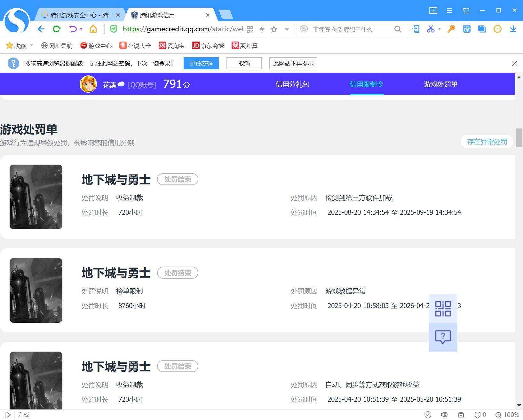Open the 信用分礼包 navigation item
The height and width of the screenshot is (420, 523).
click(292, 84)
